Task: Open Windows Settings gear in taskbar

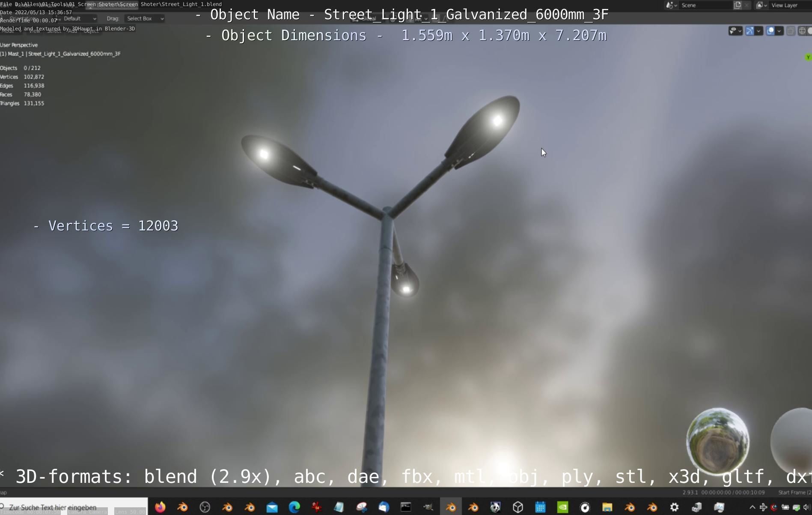Action: 674,507
